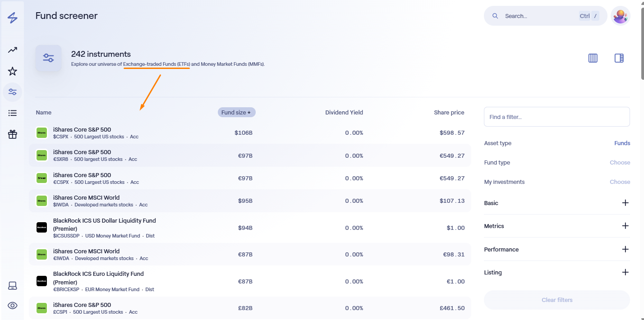Sort by Fund size column
The image size is (644, 320).
pos(237,112)
